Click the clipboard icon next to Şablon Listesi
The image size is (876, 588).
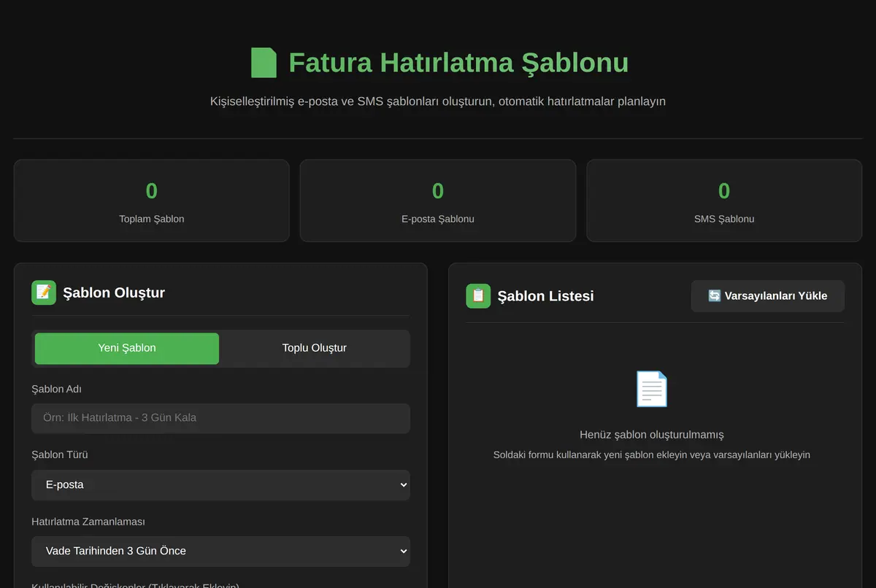pyautogui.click(x=478, y=295)
